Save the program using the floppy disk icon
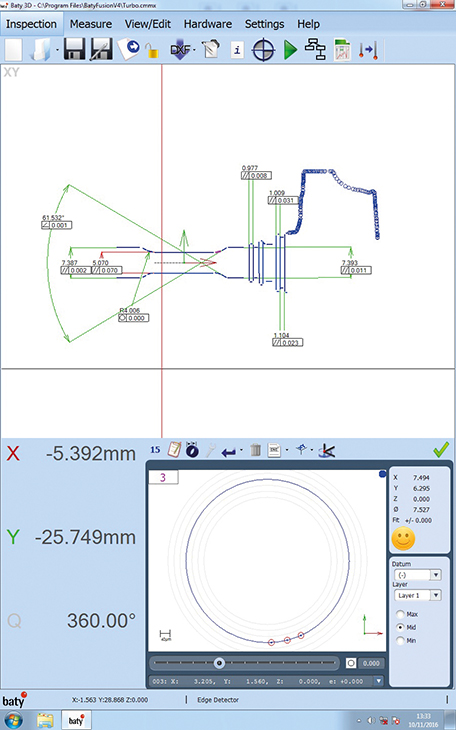The width and height of the screenshot is (456, 730). (x=75, y=49)
